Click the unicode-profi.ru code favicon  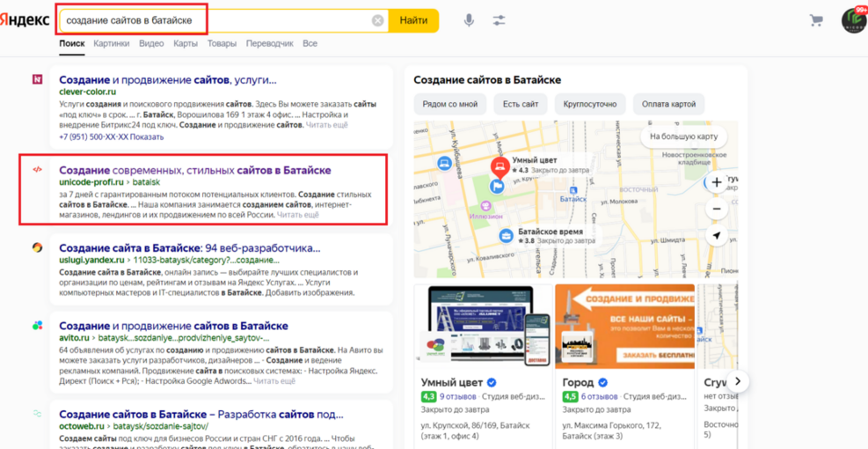tap(37, 170)
